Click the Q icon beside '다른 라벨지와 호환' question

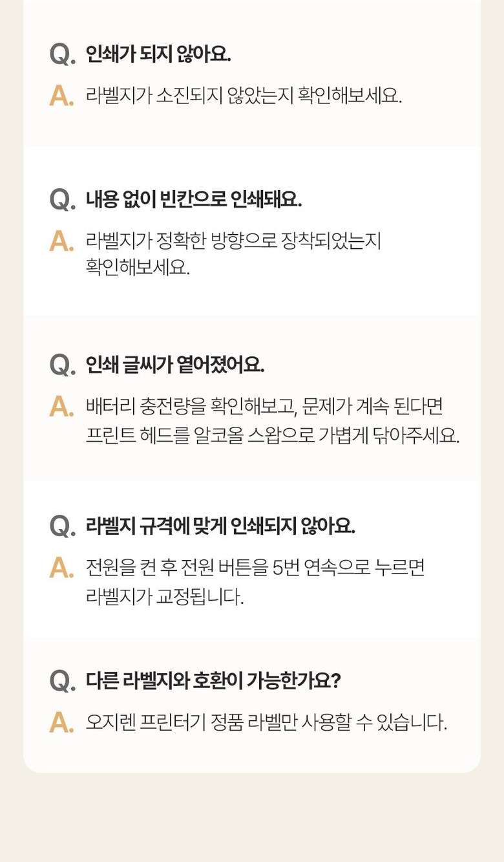[x=62, y=682]
